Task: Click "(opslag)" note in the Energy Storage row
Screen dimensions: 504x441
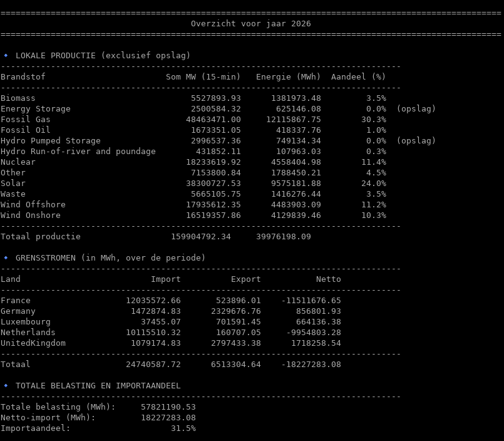Action: point(416,109)
